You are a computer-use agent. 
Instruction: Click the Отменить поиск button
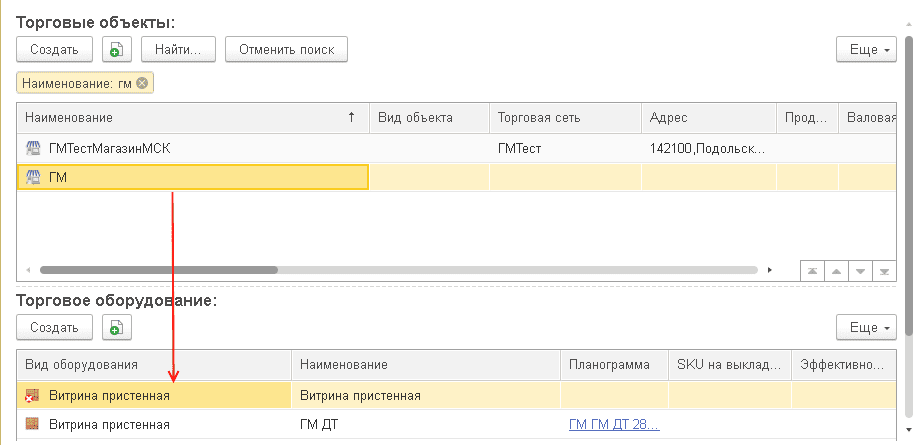[286, 49]
